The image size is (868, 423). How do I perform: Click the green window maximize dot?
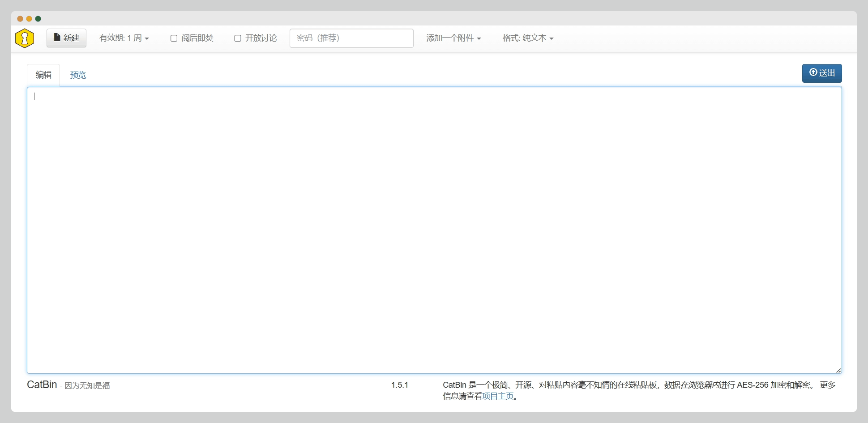(x=38, y=19)
